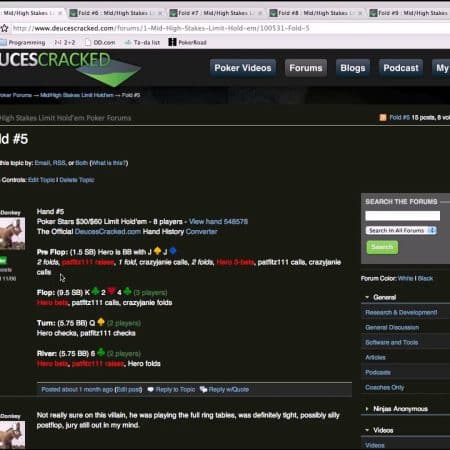The image size is (450, 450).
Task: Click the bookmark star icon in address bar
Action: coord(4,28)
